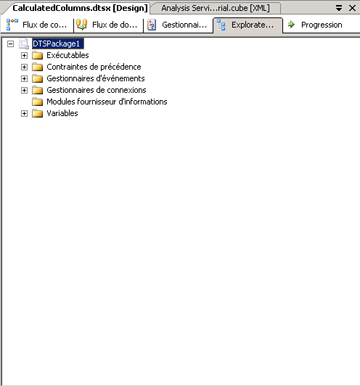Click the Variables folder icon

coord(37,113)
